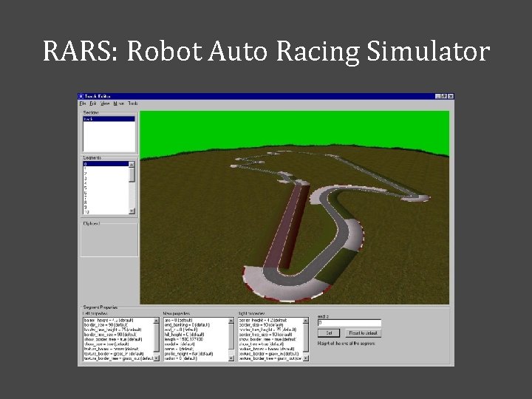Screen dimensions: 532x399
Task: Click the 3D track preview viewport
Action: point(295,208)
